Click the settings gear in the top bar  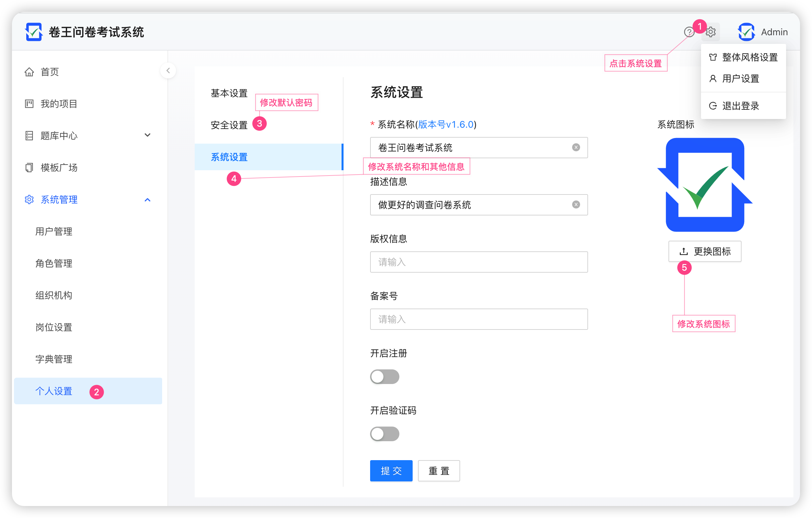pos(710,32)
